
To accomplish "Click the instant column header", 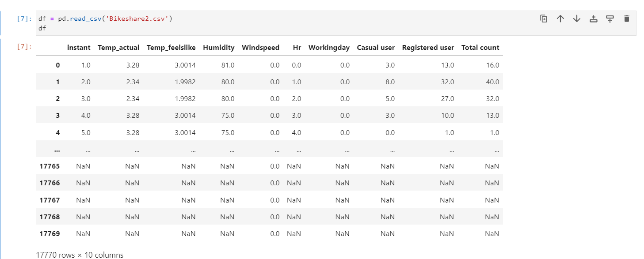I will click(79, 47).
